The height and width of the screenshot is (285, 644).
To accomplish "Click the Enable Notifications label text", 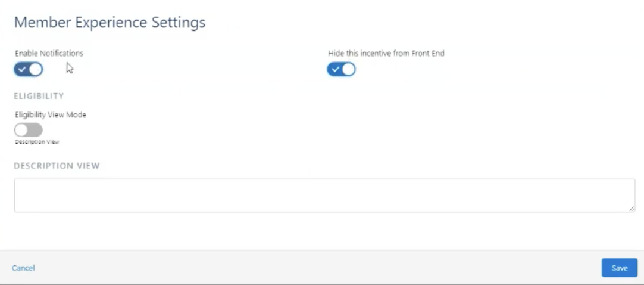I will [49, 54].
